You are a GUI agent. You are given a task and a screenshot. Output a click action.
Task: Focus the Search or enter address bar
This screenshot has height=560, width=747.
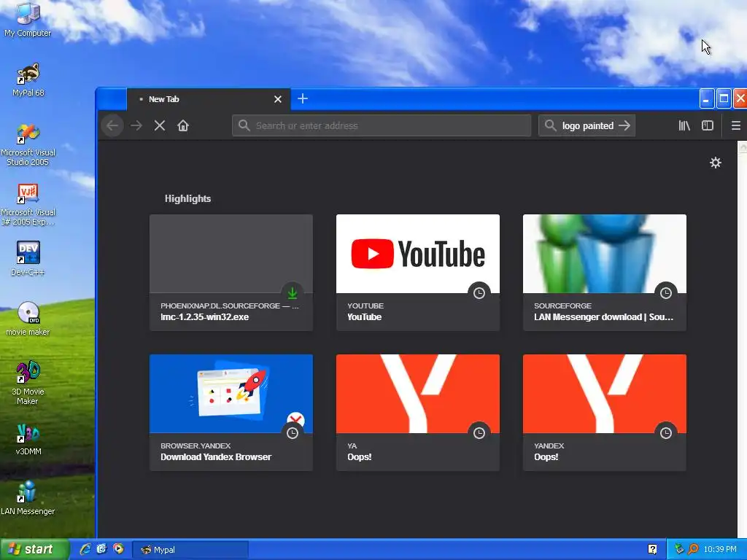click(381, 125)
